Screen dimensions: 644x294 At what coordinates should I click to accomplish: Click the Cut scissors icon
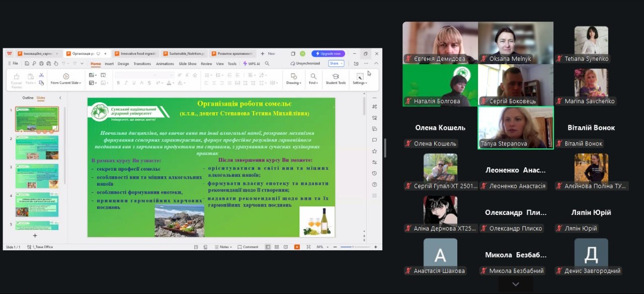[41, 76]
